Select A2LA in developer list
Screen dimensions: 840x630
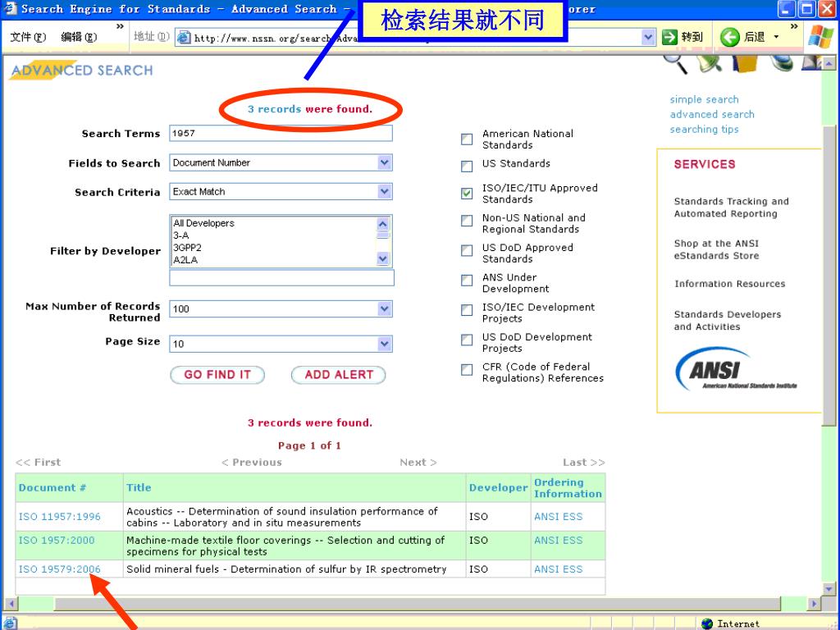tap(274, 260)
